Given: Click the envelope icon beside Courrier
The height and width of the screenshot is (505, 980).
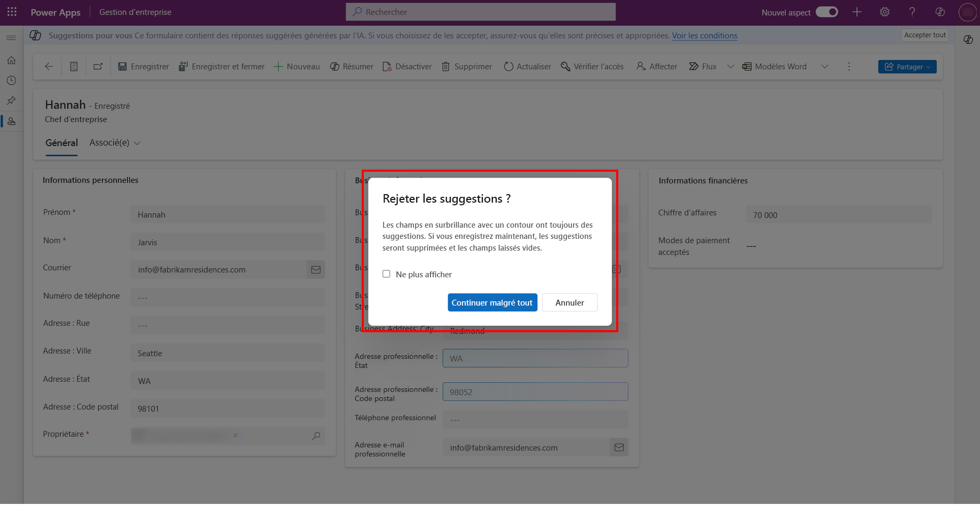Looking at the screenshot, I should click(x=316, y=270).
